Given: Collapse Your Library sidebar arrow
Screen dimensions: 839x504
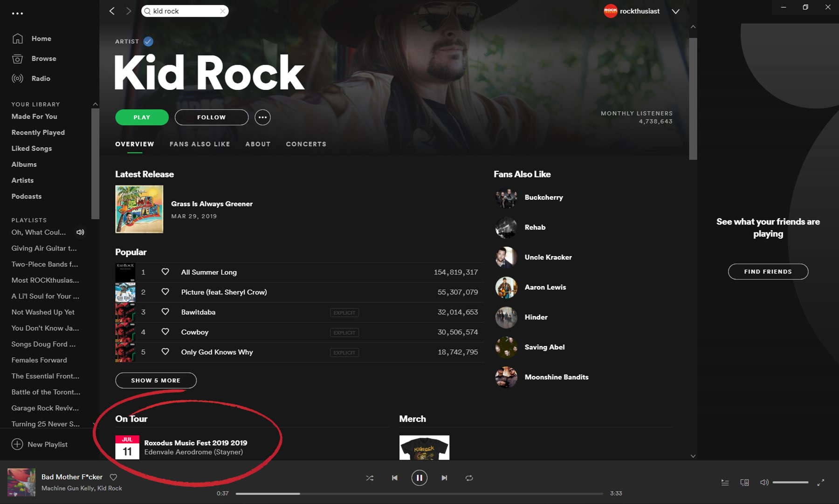Looking at the screenshot, I should pos(95,104).
